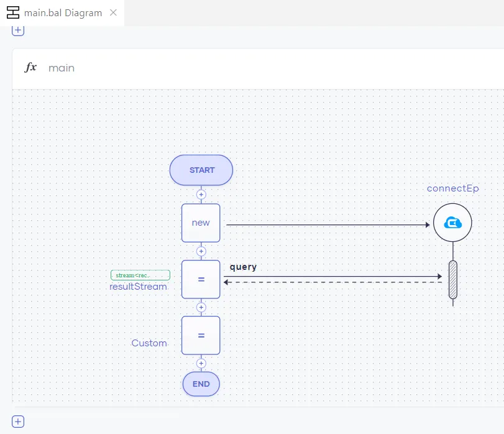Click the connectEp cloud connector icon

click(x=452, y=222)
